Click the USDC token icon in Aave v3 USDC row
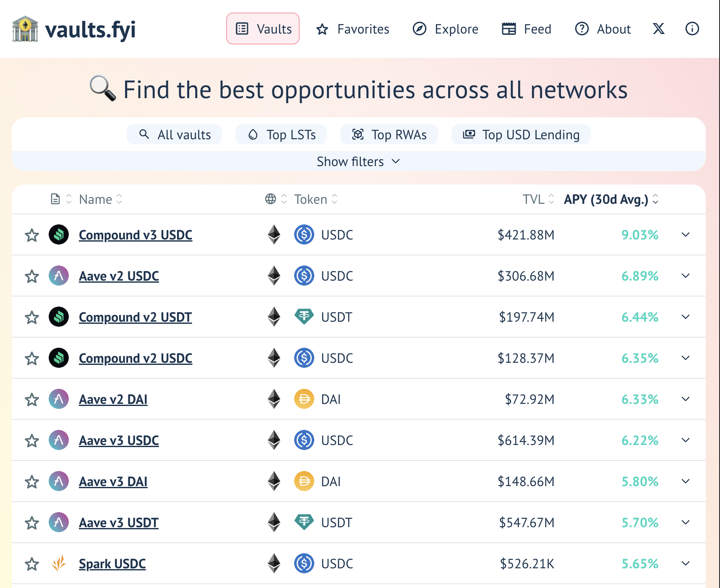The width and height of the screenshot is (720, 588). tap(304, 440)
